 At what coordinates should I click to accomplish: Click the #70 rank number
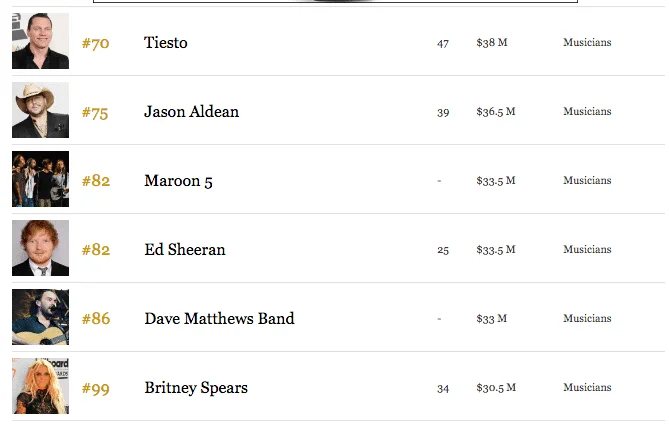pos(95,43)
